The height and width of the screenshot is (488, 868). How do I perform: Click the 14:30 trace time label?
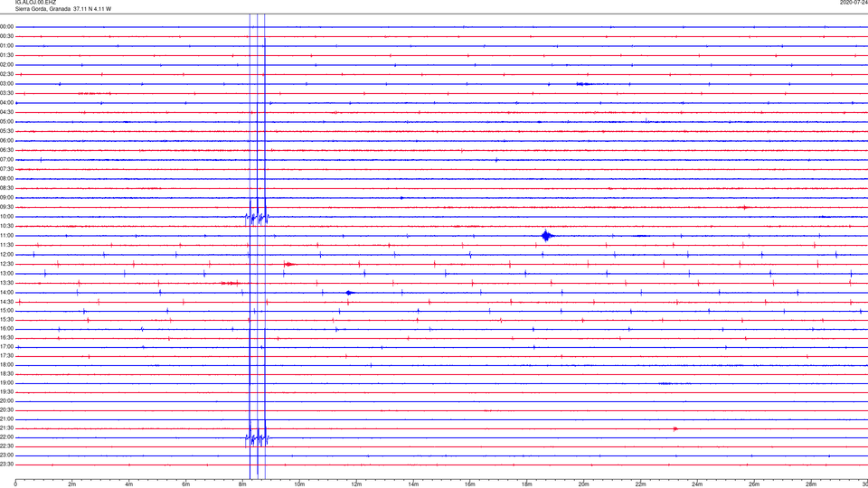pos(7,302)
